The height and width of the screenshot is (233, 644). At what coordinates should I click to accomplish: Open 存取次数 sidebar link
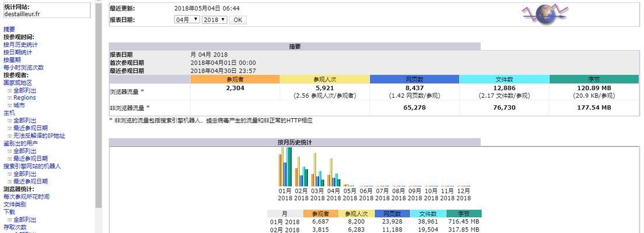[x=15, y=227]
